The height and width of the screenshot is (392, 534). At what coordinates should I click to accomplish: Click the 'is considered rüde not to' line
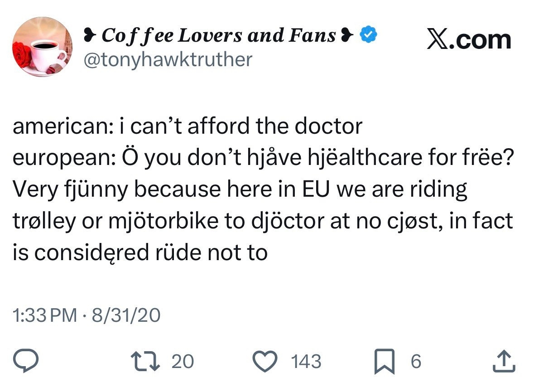coord(140,252)
